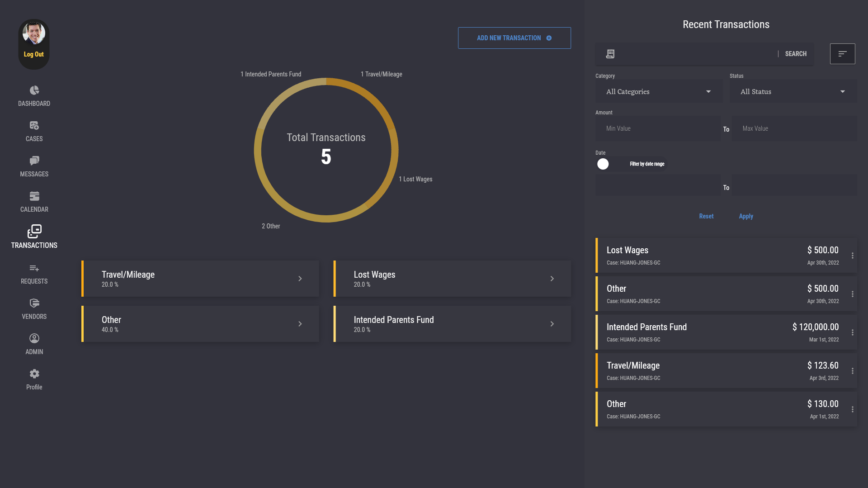
Task: Open the Calendar icon in sidebar
Action: click(34, 196)
